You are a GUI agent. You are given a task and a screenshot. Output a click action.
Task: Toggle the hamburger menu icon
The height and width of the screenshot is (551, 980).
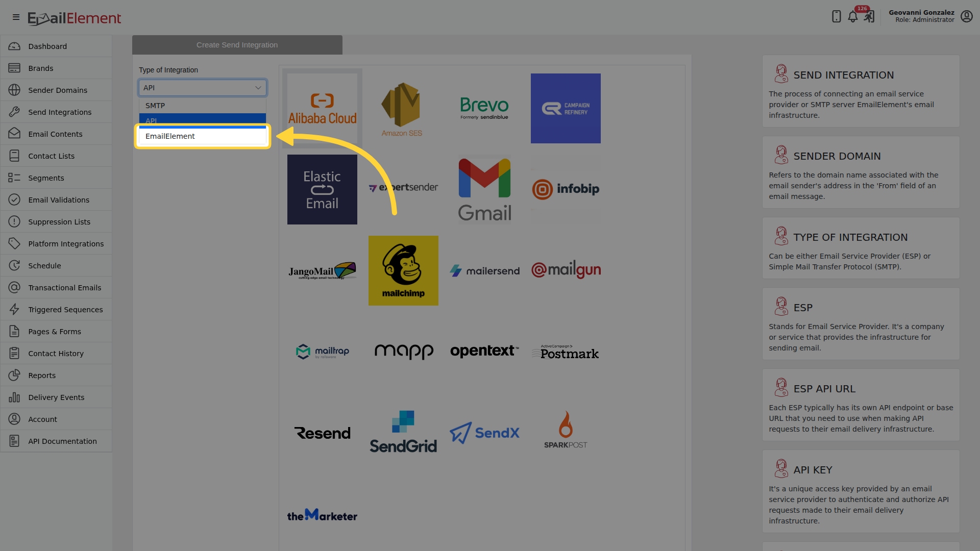tap(16, 17)
